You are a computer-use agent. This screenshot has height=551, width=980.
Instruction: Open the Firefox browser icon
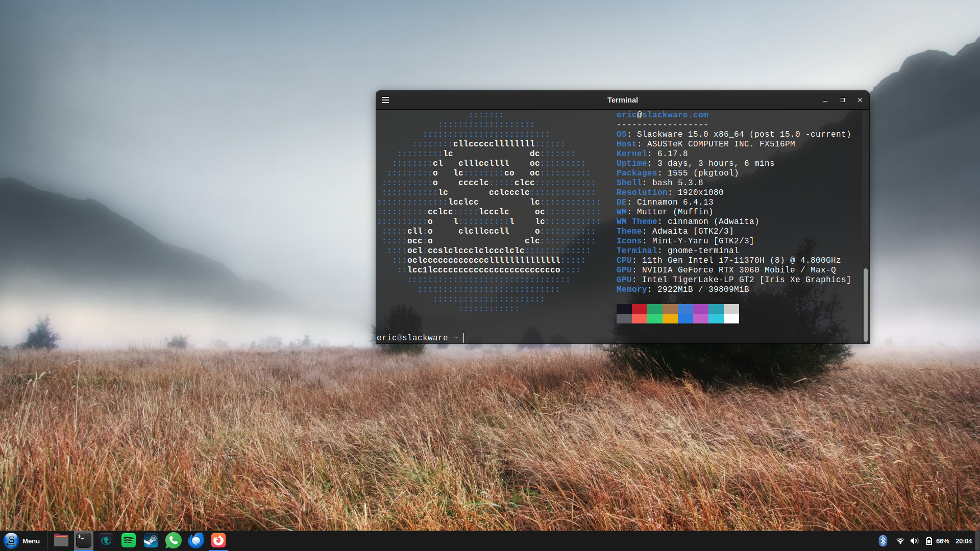click(x=218, y=540)
